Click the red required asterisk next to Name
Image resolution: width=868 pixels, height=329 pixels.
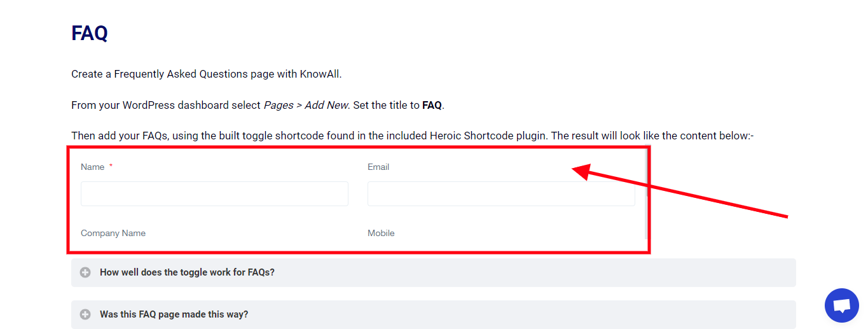(x=111, y=166)
